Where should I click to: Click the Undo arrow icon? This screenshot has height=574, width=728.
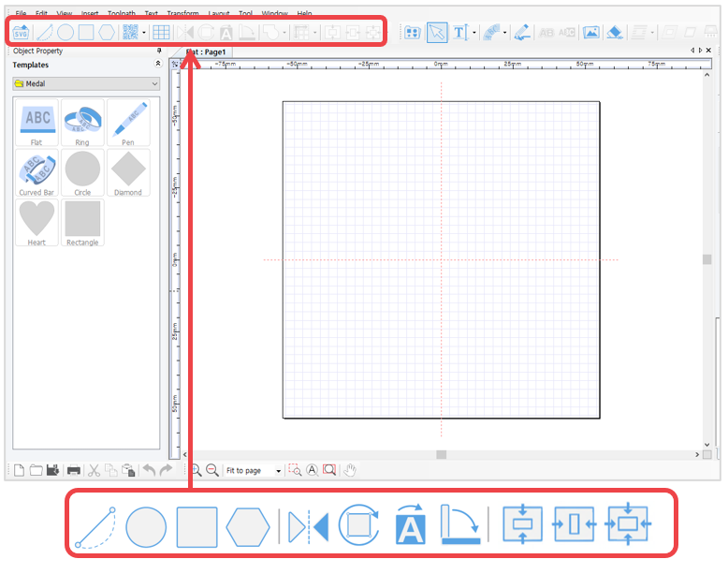(149, 470)
